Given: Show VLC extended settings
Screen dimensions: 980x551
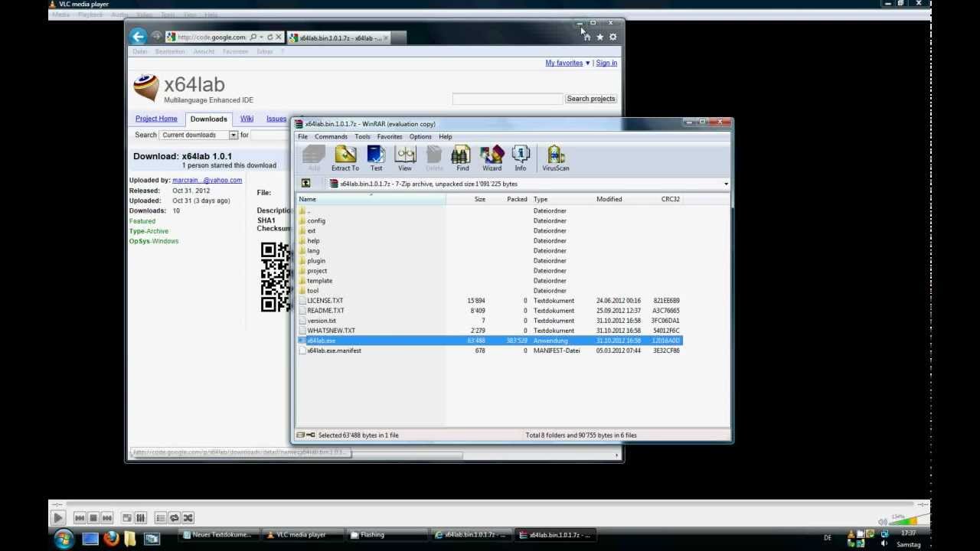Looking at the screenshot, I should pos(140,518).
